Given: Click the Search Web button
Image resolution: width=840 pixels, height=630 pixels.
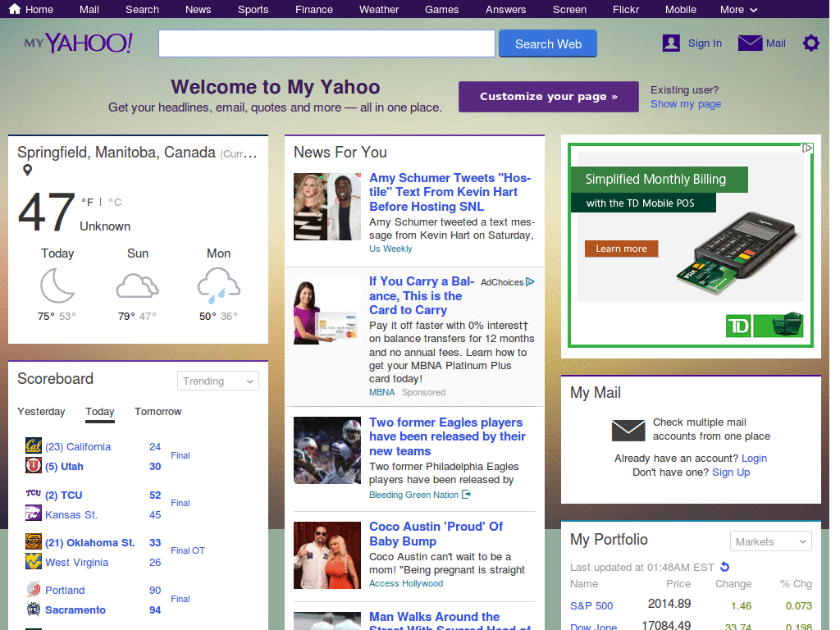Looking at the screenshot, I should click(x=548, y=43).
